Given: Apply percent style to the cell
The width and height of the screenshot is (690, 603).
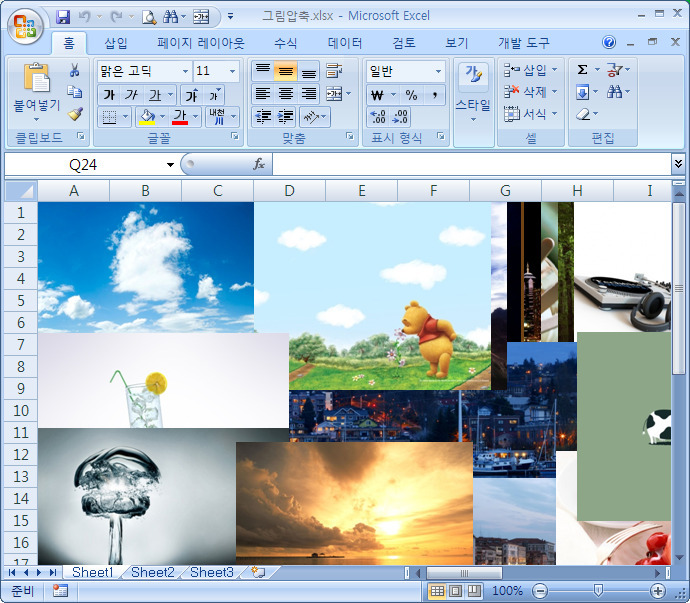Looking at the screenshot, I should pyautogui.click(x=410, y=95).
